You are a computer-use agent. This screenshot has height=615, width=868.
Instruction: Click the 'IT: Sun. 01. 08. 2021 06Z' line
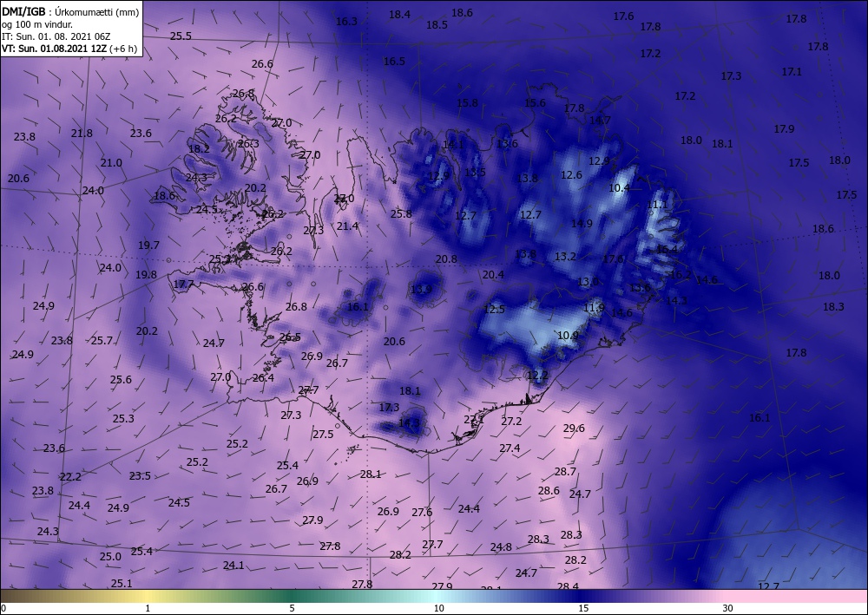[56, 36]
